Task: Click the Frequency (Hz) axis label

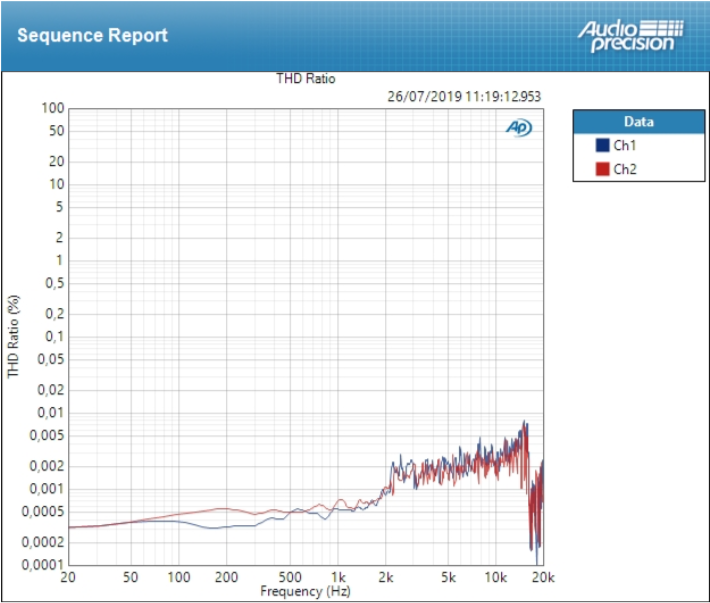Action: [305, 591]
